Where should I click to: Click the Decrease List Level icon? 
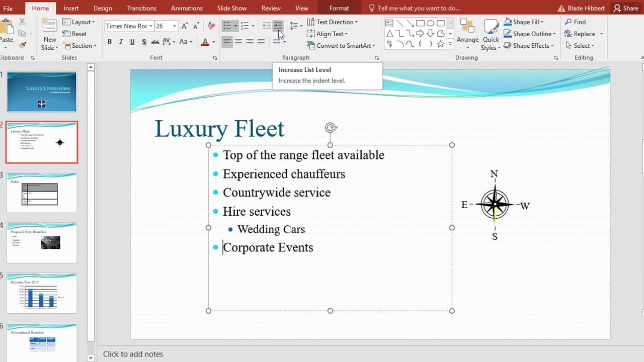(x=267, y=26)
